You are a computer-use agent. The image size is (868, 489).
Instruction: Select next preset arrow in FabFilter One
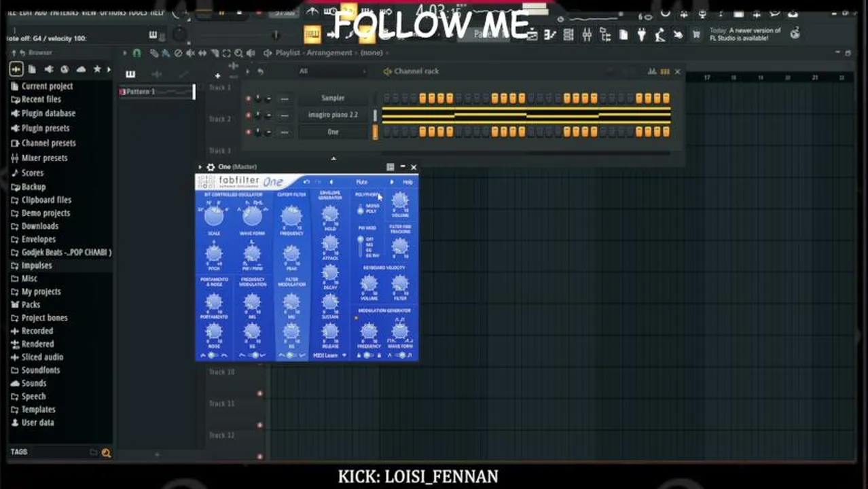pos(391,182)
